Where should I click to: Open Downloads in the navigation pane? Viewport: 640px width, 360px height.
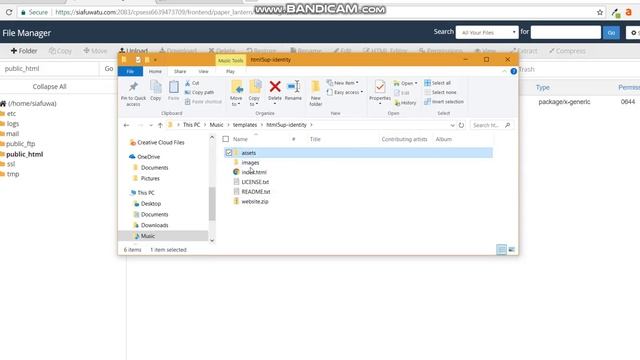click(154, 225)
